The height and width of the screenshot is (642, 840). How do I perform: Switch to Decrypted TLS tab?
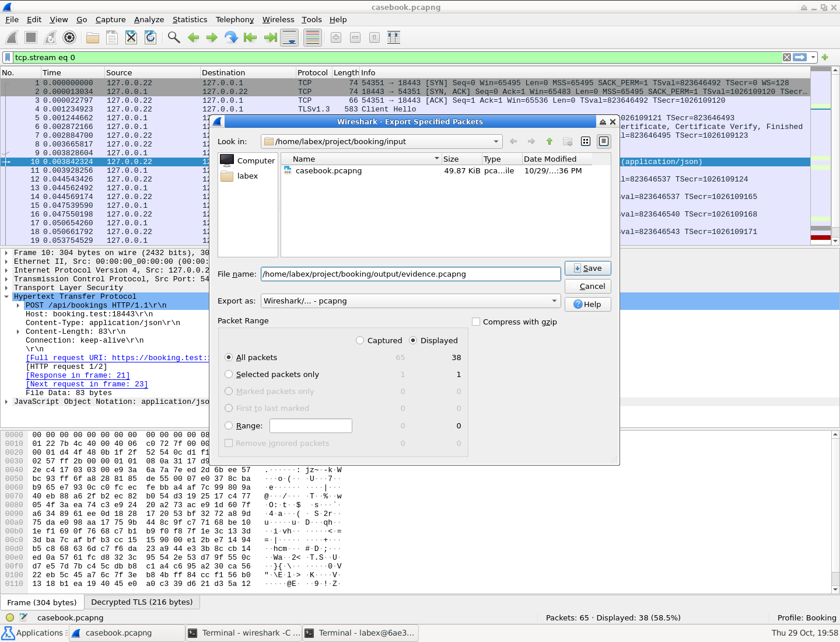(142, 602)
